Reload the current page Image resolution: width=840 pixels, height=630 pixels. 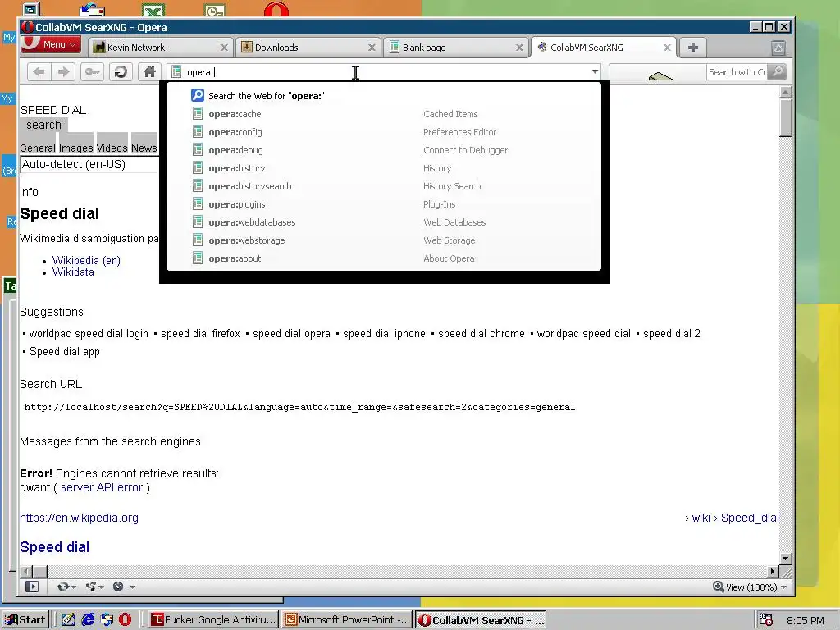pyautogui.click(x=121, y=72)
